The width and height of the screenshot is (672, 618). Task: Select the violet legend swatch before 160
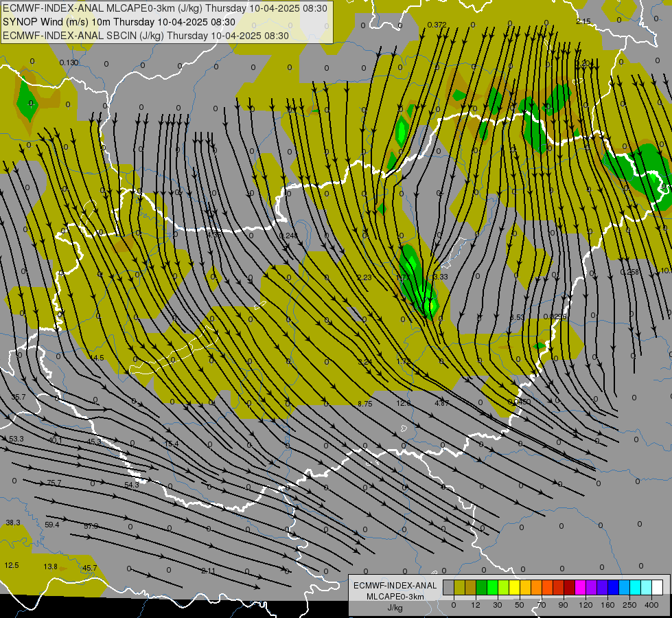[x=603, y=587]
